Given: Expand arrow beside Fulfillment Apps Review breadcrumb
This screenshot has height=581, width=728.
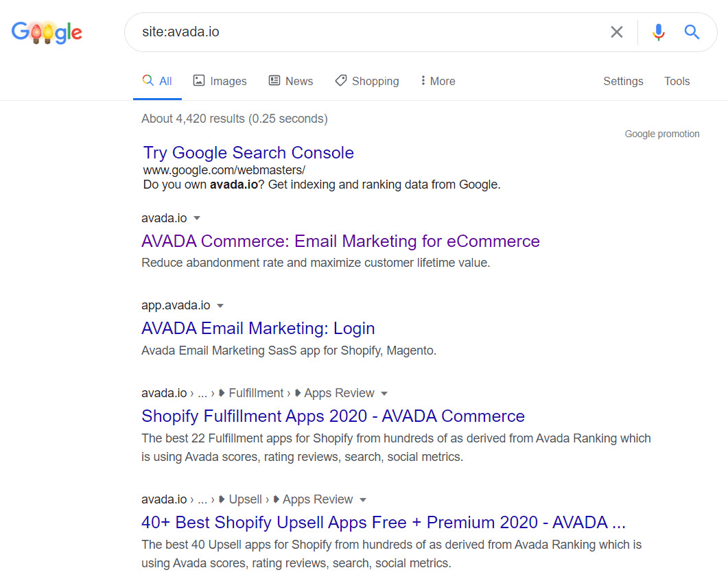Looking at the screenshot, I should point(384,394).
